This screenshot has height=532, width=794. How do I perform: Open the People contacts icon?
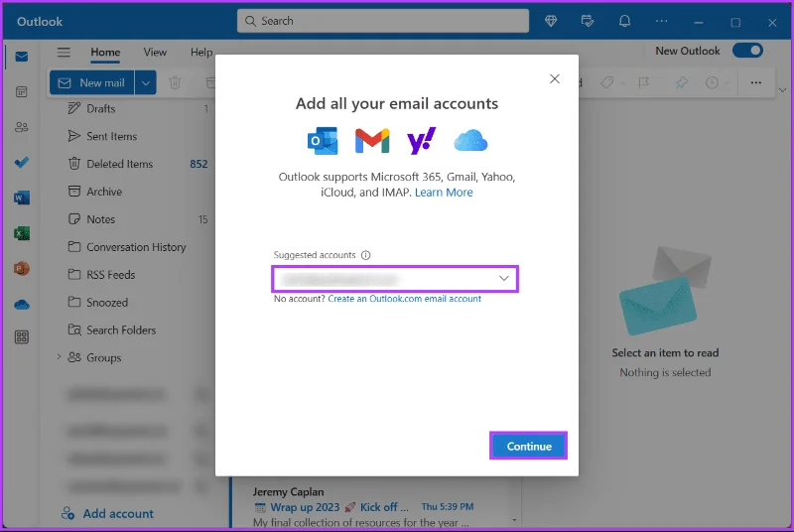(21, 127)
